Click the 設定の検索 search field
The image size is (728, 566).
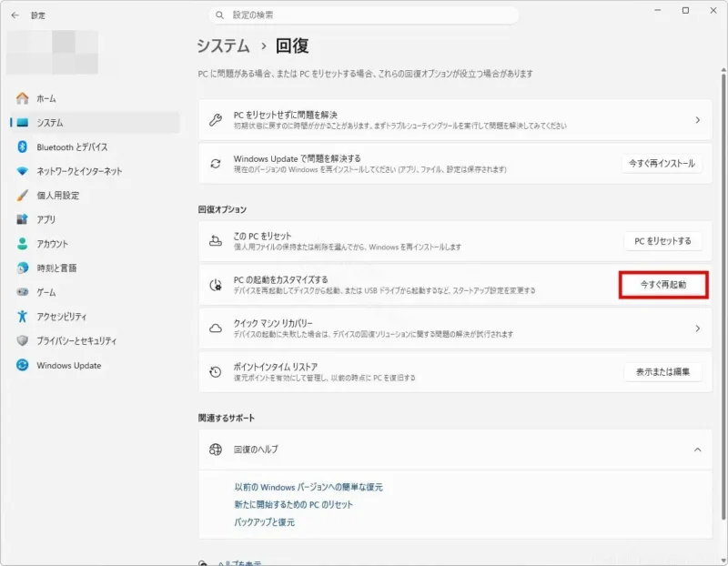pyautogui.click(x=363, y=15)
